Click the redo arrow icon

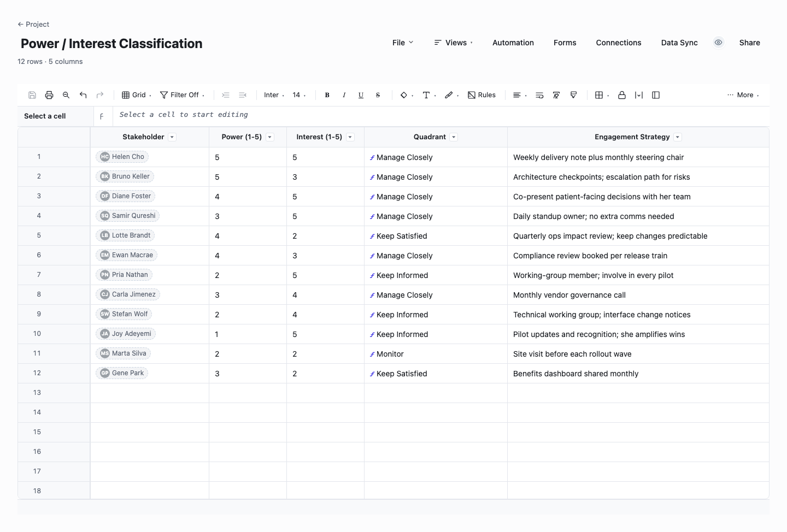pos(100,95)
